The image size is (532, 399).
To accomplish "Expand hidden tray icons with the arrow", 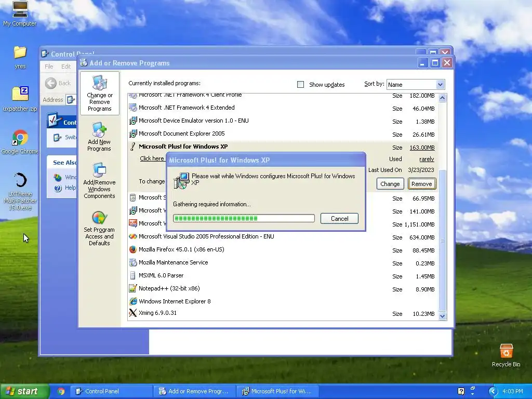I will click(493, 391).
